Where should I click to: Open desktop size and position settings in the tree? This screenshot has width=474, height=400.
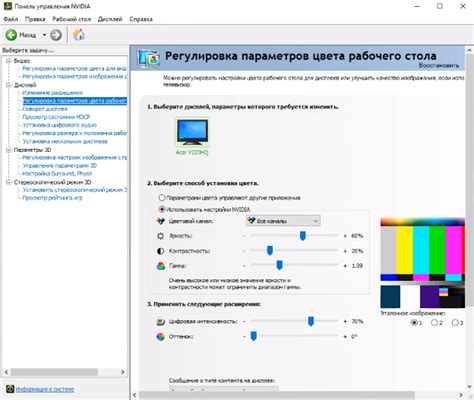click(x=75, y=133)
